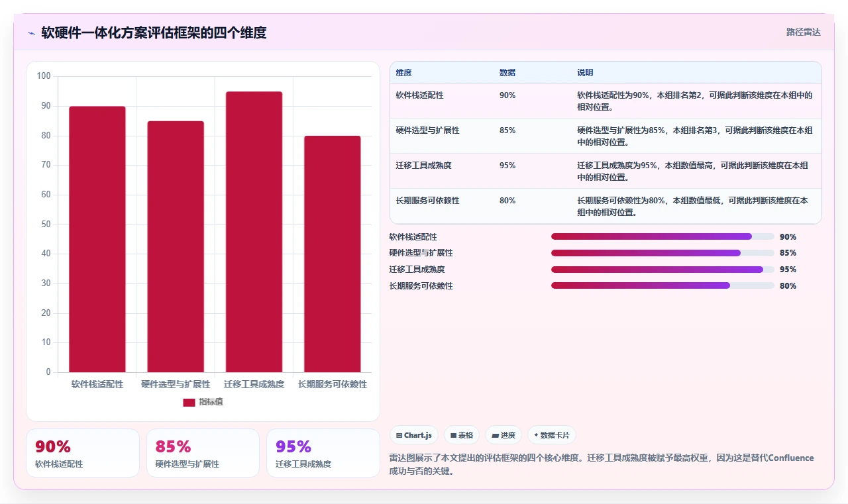The image size is (848, 504).
Task: Click the 95% value beside progress bar
Action: (788, 270)
